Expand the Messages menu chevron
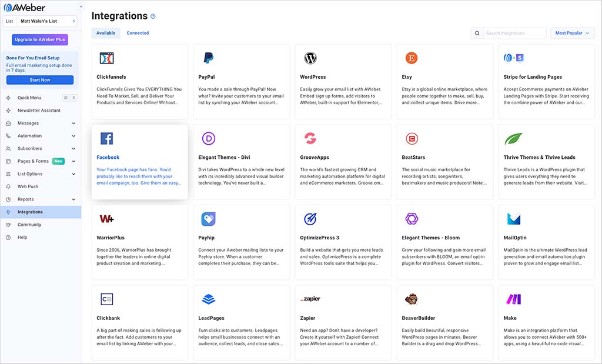 (73, 123)
